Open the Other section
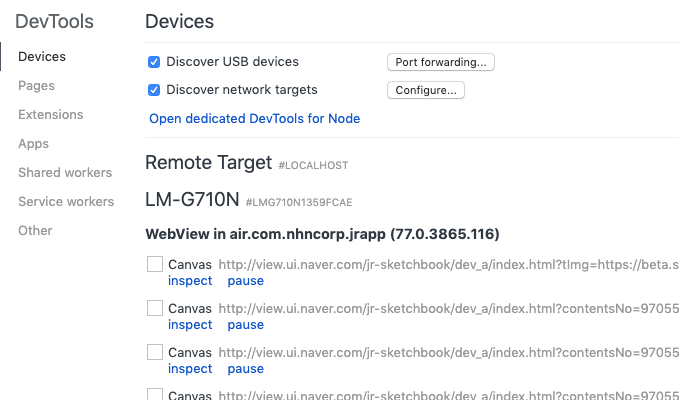Viewport: 679px width, 400px height. click(35, 231)
